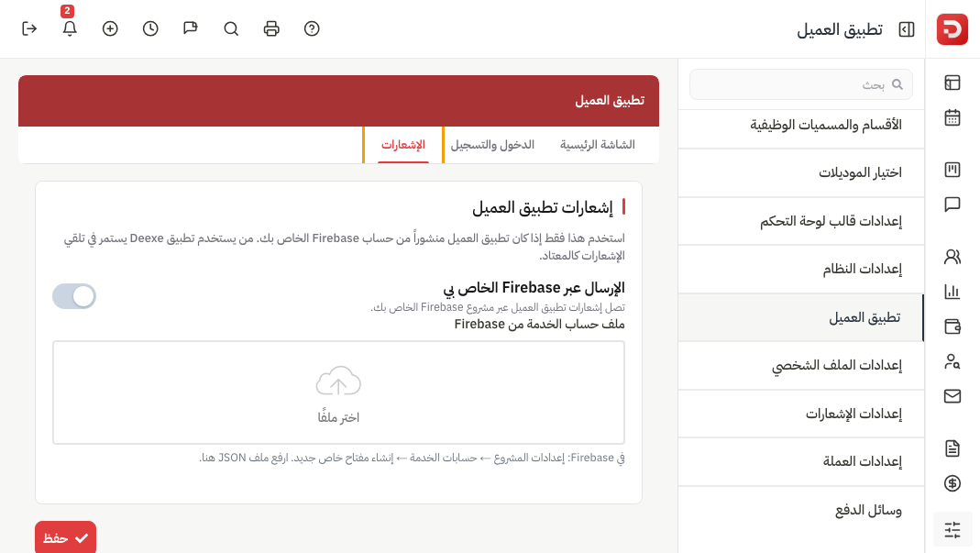The width and height of the screenshot is (980, 553).
Task: Collapse the sidebar panel toggle icon
Action: [x=907, y=29]
